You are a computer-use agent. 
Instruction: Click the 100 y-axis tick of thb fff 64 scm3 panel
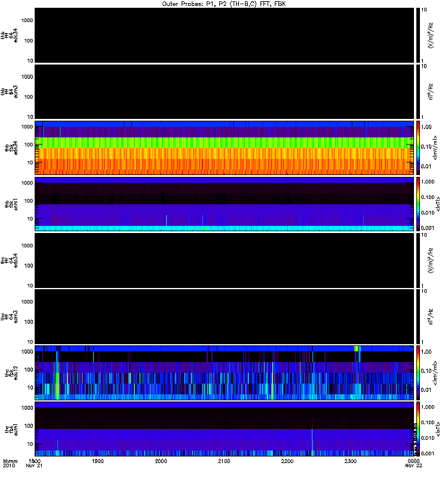pyautogui.click(x=28, y=97)
